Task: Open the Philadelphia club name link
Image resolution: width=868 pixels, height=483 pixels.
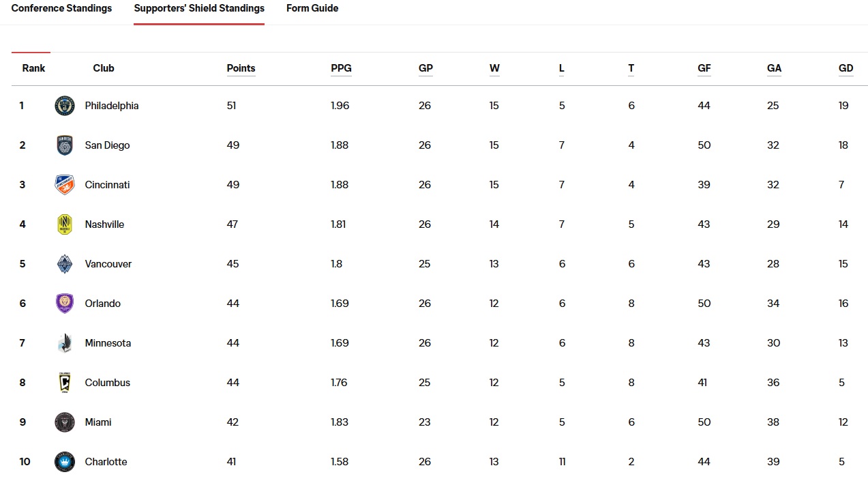Action: point(112,106)
